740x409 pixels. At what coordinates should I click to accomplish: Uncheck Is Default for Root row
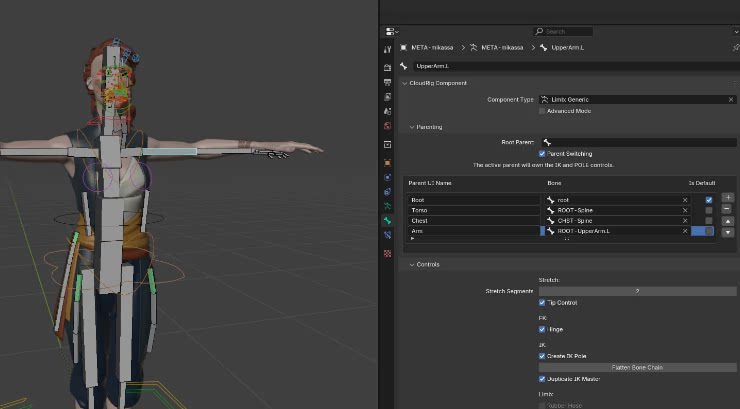(709, 200)
